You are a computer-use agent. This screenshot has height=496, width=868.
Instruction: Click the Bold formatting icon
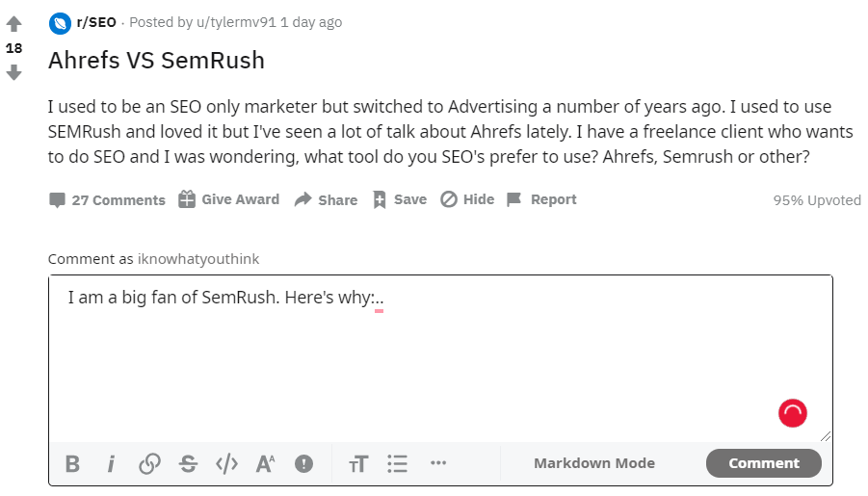(x=72, y=463)
